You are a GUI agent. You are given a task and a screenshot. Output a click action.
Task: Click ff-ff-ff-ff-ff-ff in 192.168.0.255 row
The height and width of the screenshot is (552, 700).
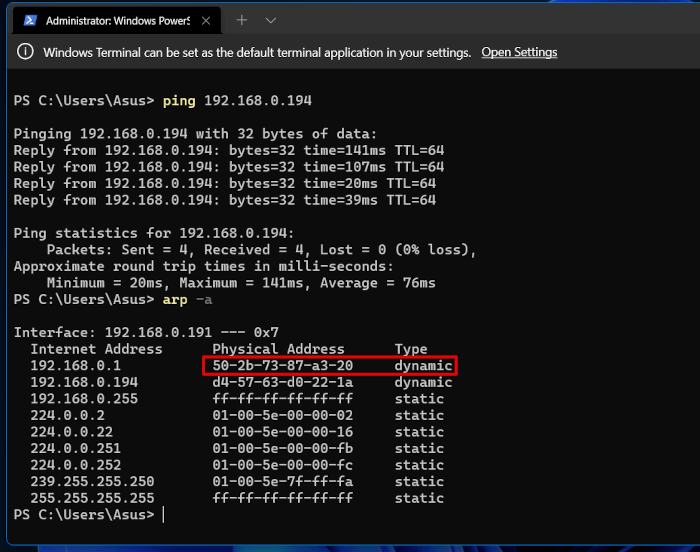pos(283,398)
